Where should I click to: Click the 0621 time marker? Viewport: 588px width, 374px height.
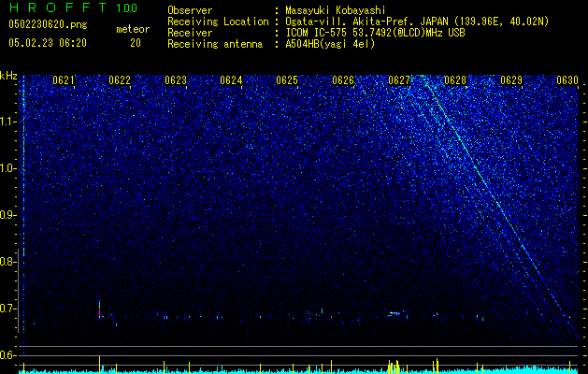64,80
